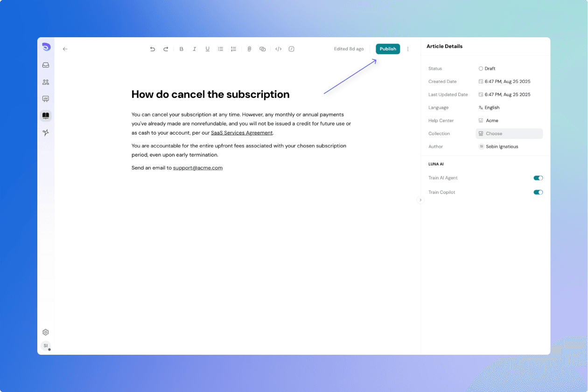The image size is (588, 392).
Task: Select the Draft status radio indicator
Action: tap(481, 68)
